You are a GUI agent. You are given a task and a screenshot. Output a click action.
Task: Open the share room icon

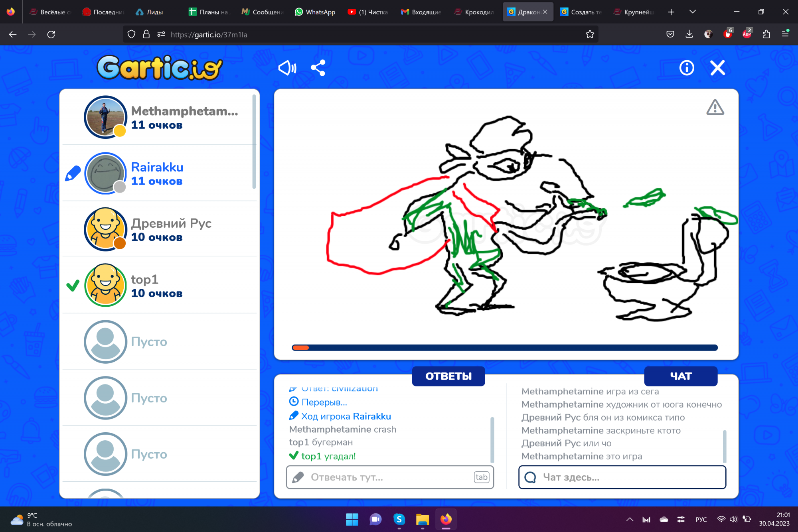(318, 68)
